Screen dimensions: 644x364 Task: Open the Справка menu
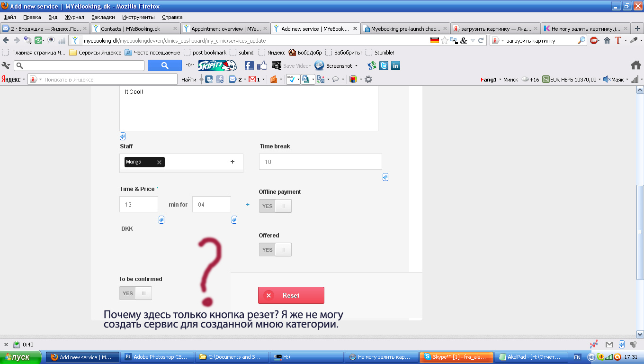(172, 17)
